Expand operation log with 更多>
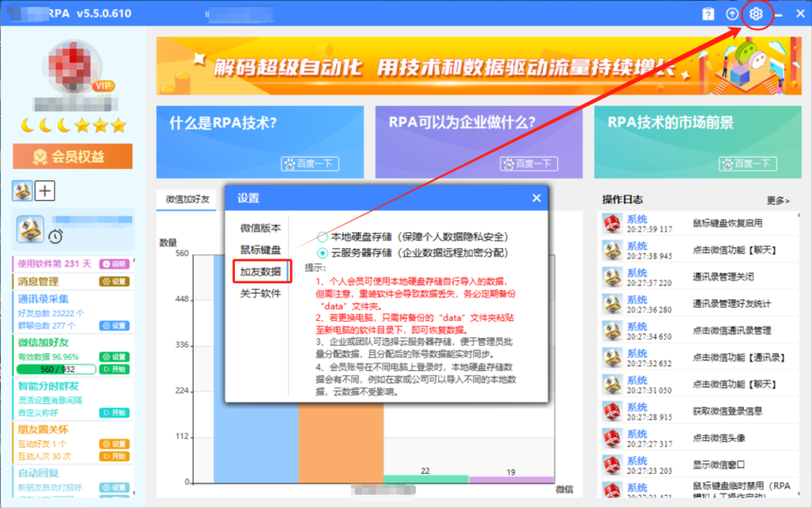The height and width of the screenshot is (508, 812). (x=778, y=200)
